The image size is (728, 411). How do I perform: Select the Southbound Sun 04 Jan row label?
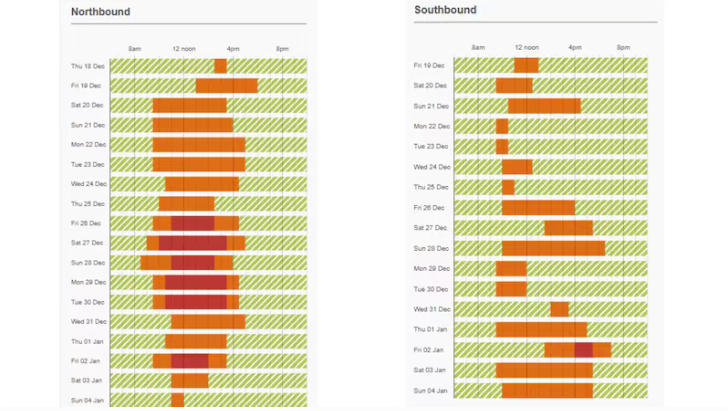[x=431, y=390]
